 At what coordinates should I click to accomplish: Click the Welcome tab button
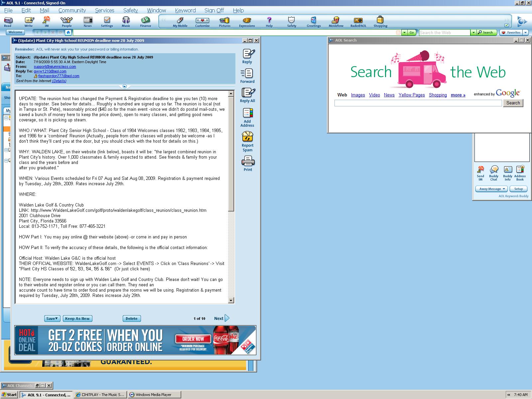point(15,32)
